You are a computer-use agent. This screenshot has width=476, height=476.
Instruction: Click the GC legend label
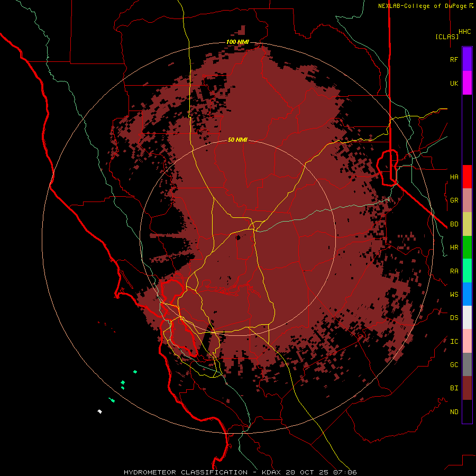[x=454, y=364]
